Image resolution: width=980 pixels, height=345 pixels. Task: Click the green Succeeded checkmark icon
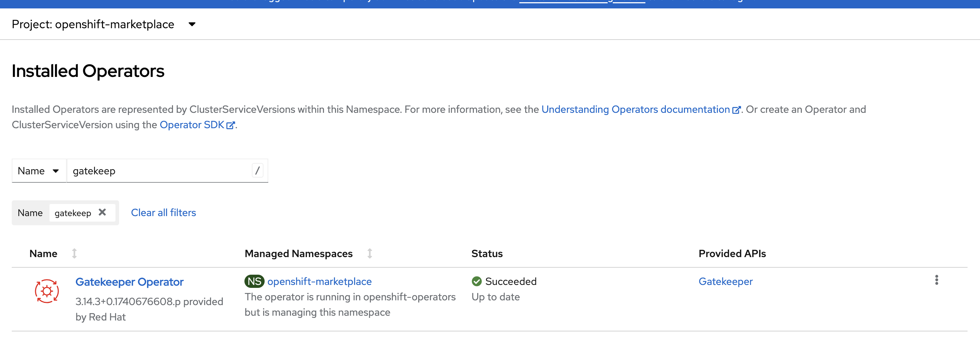477,282
